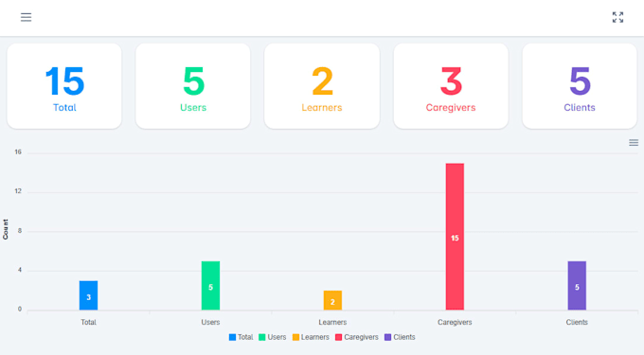Click the blue Total bar
Screen dimensions: 644x355
coord(88,295)
